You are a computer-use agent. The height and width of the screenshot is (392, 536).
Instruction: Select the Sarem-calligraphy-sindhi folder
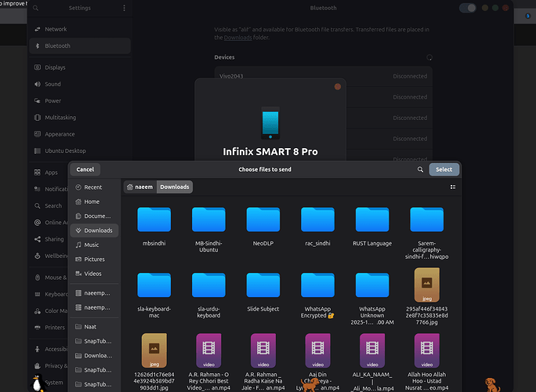coord(426,233)
